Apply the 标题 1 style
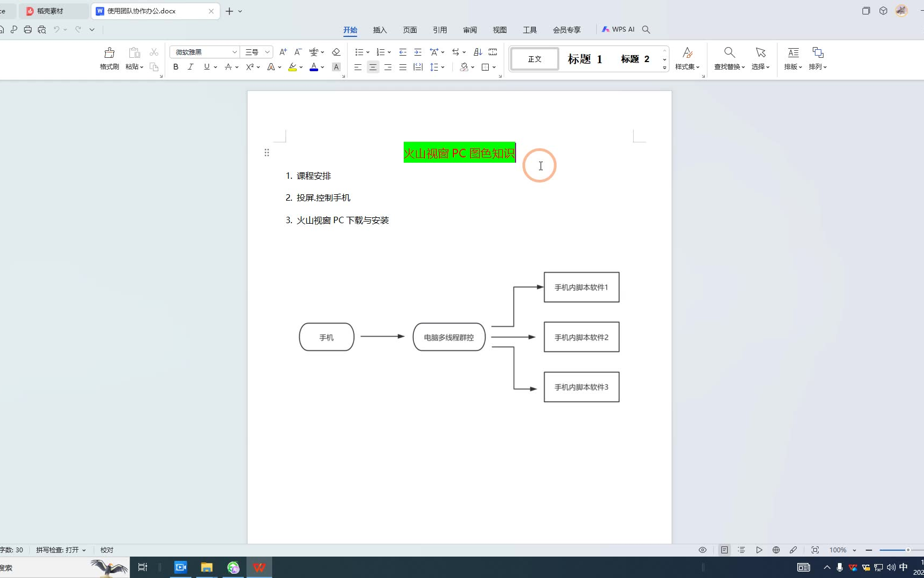 click(x=585, y=59)
